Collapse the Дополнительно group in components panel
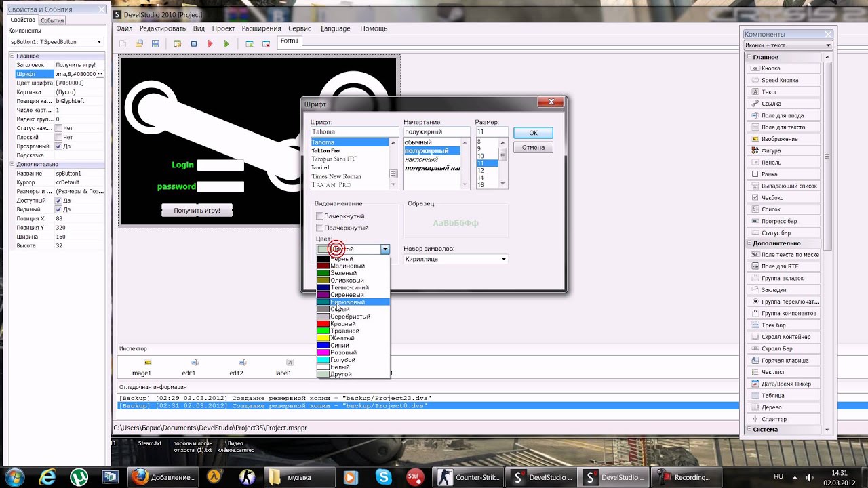 [x=749, y=243]
